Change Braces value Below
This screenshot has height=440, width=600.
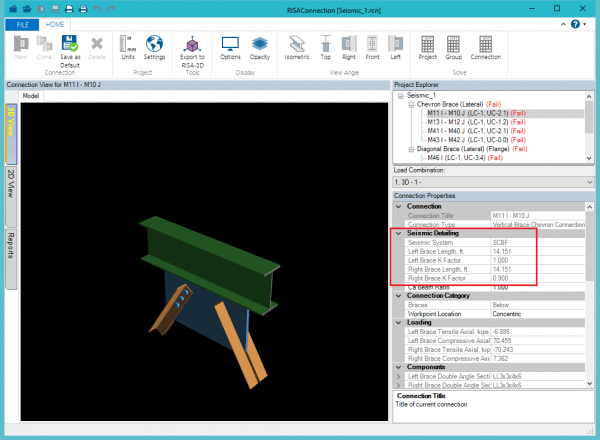click(x=538, y=305)
